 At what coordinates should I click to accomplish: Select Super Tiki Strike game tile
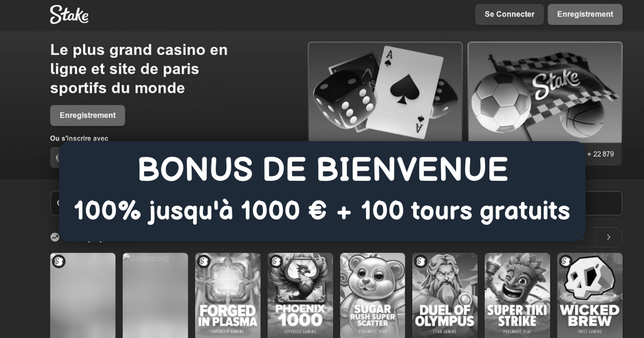[x=517, y=296]
